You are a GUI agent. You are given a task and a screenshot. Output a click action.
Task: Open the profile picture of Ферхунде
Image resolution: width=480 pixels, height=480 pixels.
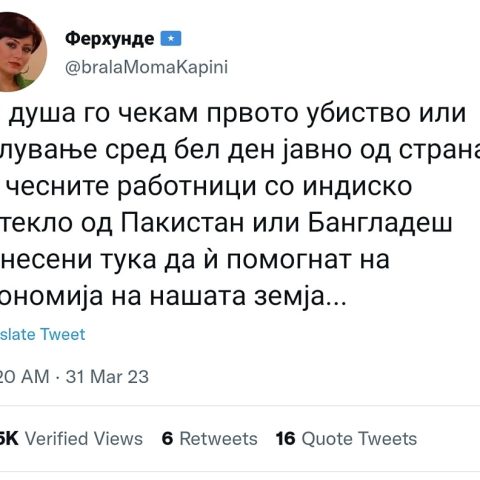[x=22, y=52]
